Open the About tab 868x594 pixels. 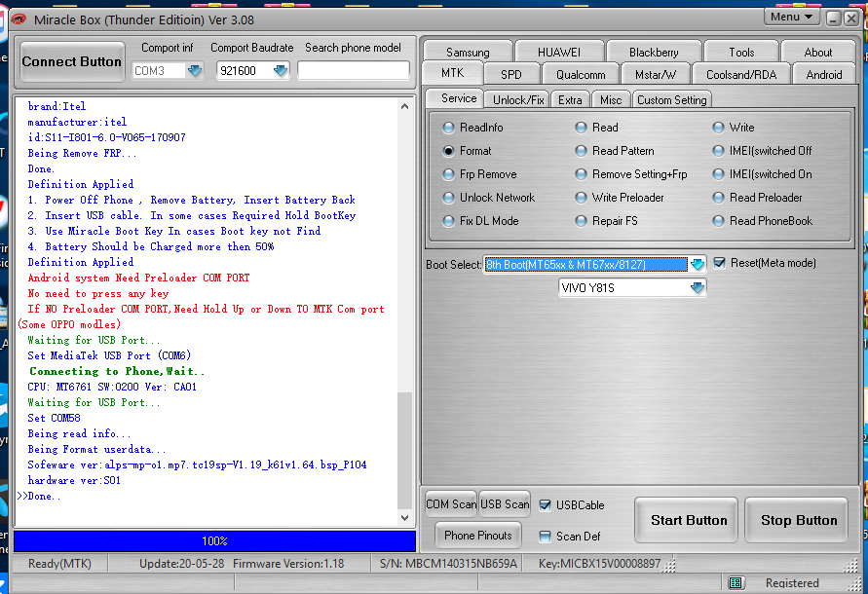(817, 52)
